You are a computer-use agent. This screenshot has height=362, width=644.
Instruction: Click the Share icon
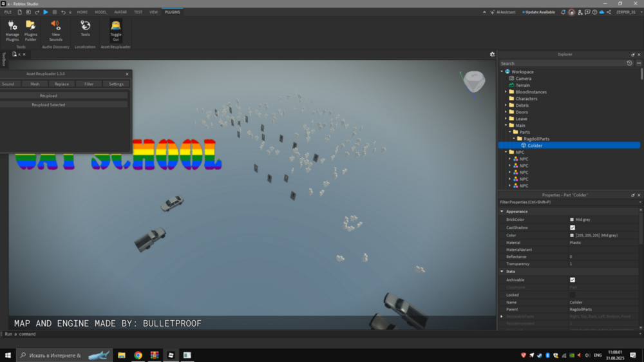pos(609,12)
